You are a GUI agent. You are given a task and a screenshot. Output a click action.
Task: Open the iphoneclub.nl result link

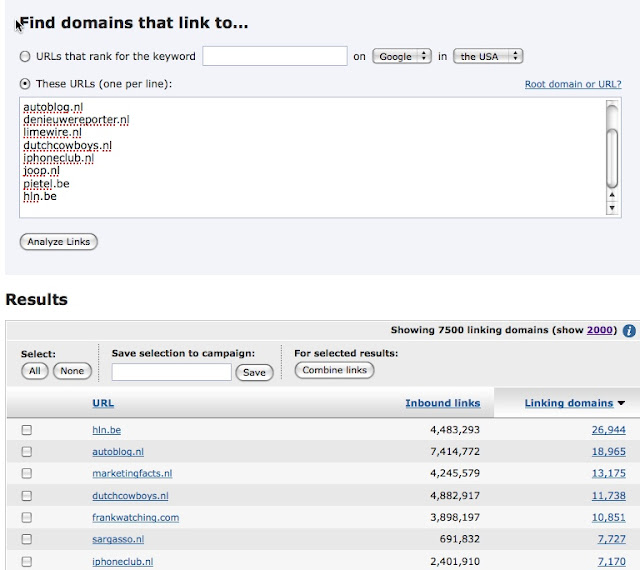tap(122, 561)
